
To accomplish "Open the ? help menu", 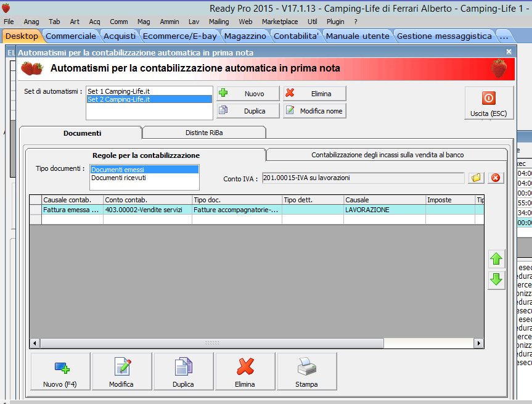I will coord(356,22).
